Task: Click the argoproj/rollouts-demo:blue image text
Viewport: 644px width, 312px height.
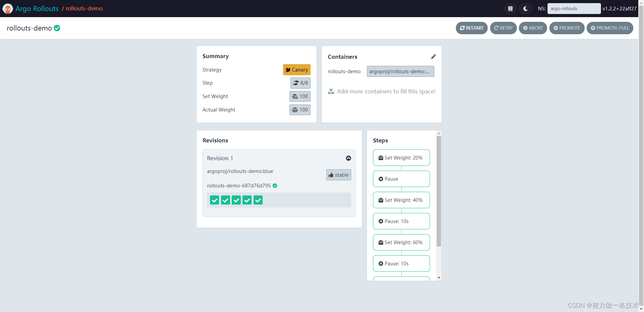Action: (240, 171)
